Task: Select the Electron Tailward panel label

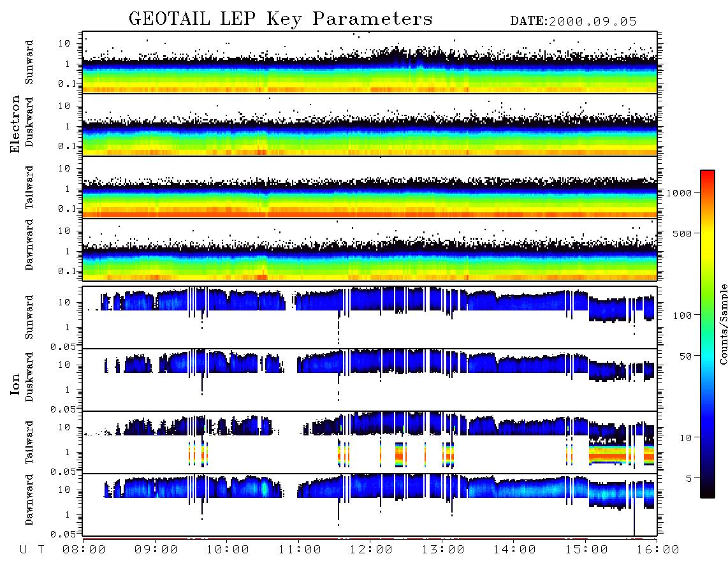Action: [29, 187]
